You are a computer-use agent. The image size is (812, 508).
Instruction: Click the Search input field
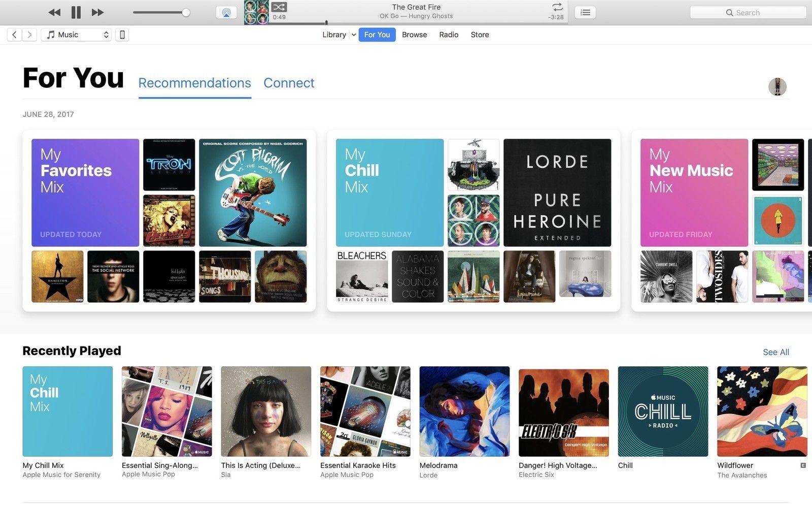pos(748,13)
